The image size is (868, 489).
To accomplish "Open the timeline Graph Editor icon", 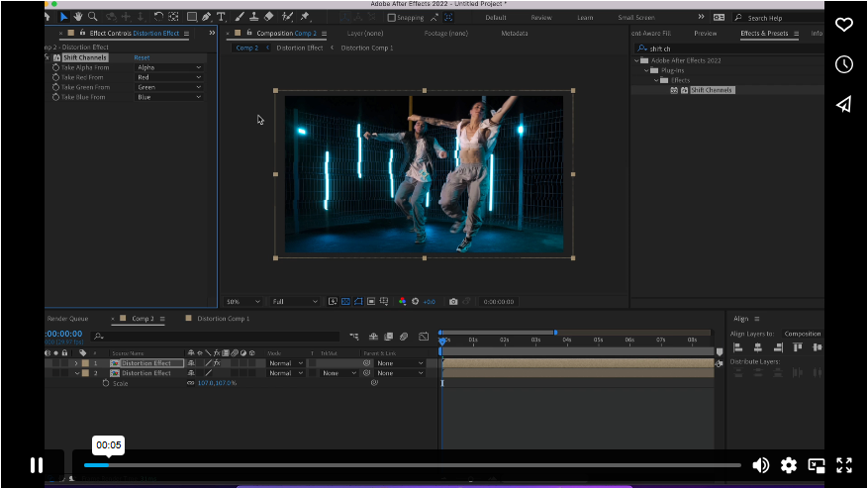I will pos(424,337).
